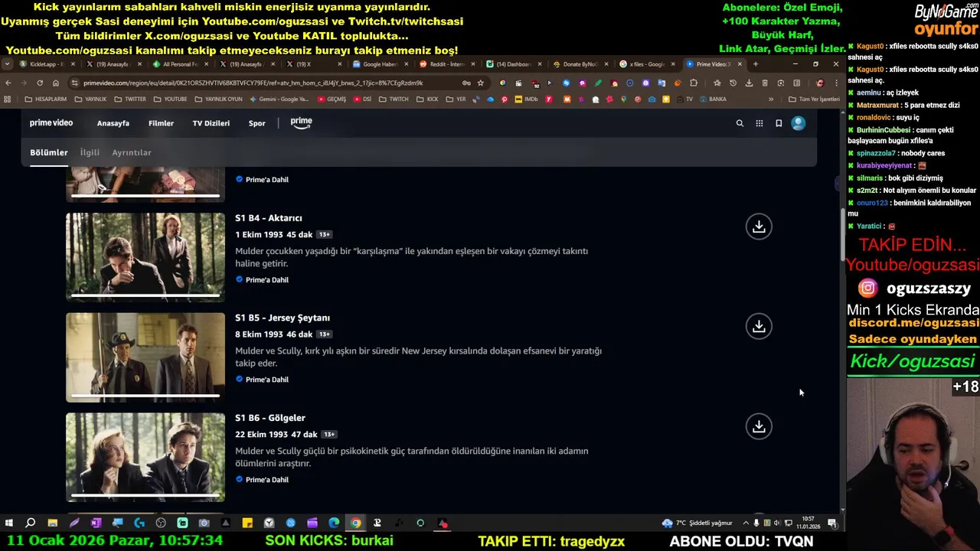Play Jersey Şeytanı episode from its thumbnail
Viewport: 980px width, 551px height.
[x=145, y=357]
